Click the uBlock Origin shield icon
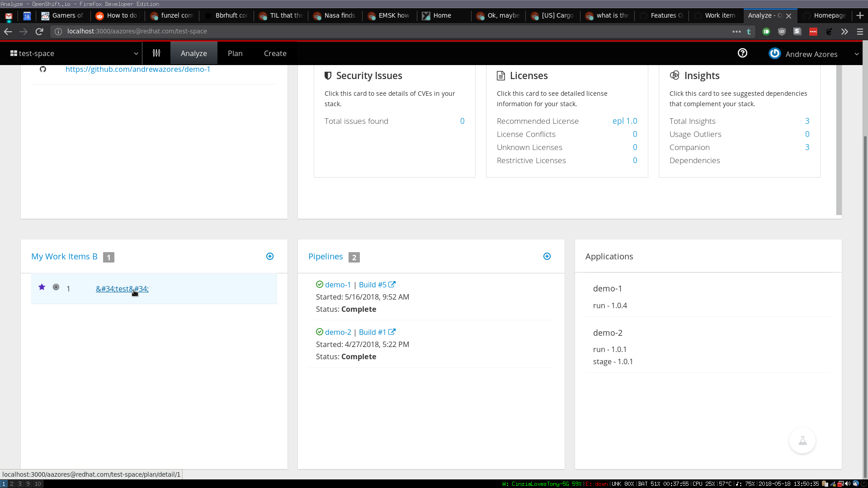Screen dimensions: 868x488 click(x=782, y=32)
